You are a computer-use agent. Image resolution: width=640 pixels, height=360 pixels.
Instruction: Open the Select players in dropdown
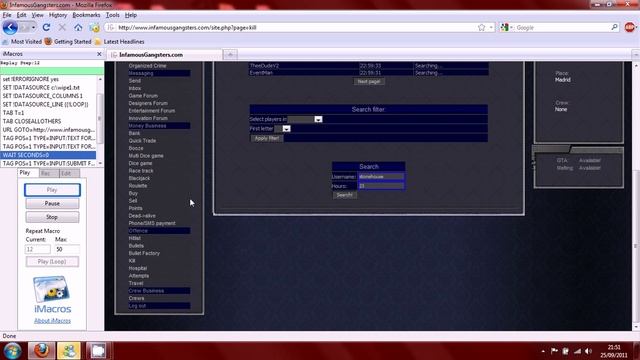tap(318, 119)
